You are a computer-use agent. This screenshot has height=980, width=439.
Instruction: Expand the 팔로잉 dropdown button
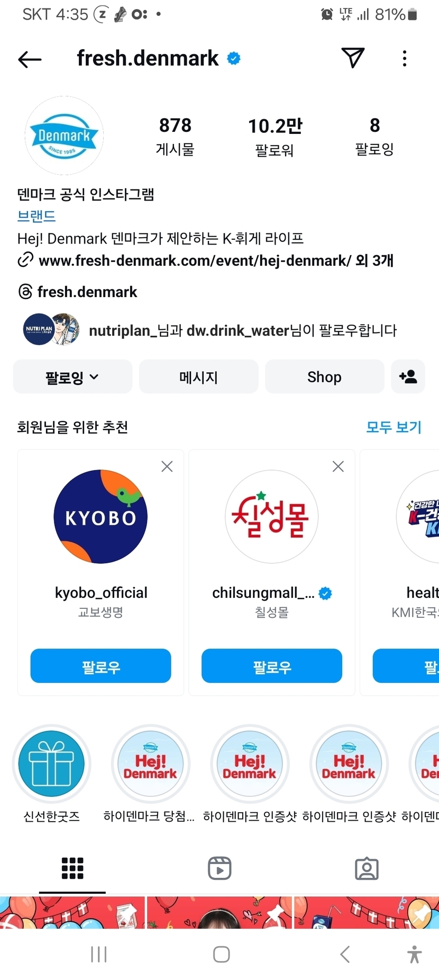point(72,377)
